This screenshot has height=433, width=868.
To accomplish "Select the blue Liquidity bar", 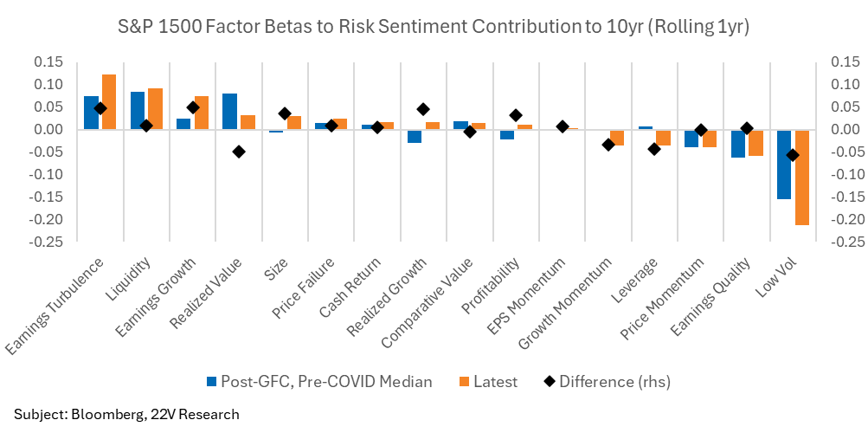I will pyautogui.click(x=138, y=111).
